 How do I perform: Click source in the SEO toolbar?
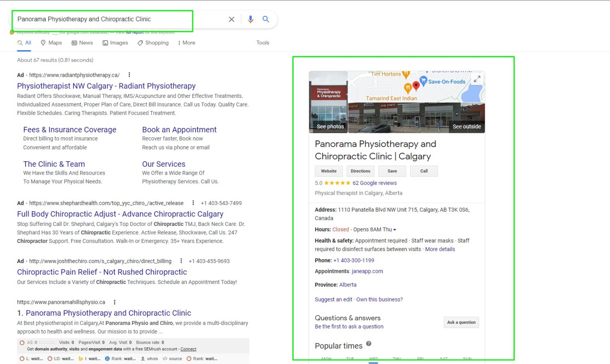click(172, 359)
